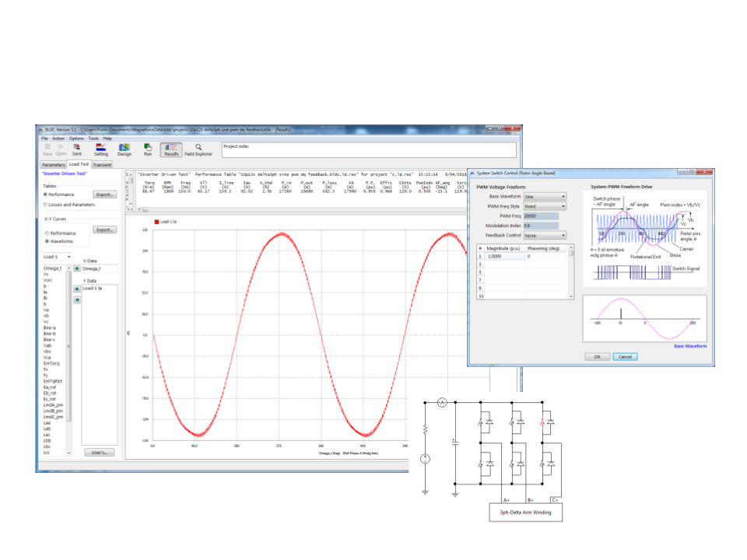This screenshot has height=560, width=747.
Task: Click the variable list vertical scrollbar
Action: (x=69, y=360)
